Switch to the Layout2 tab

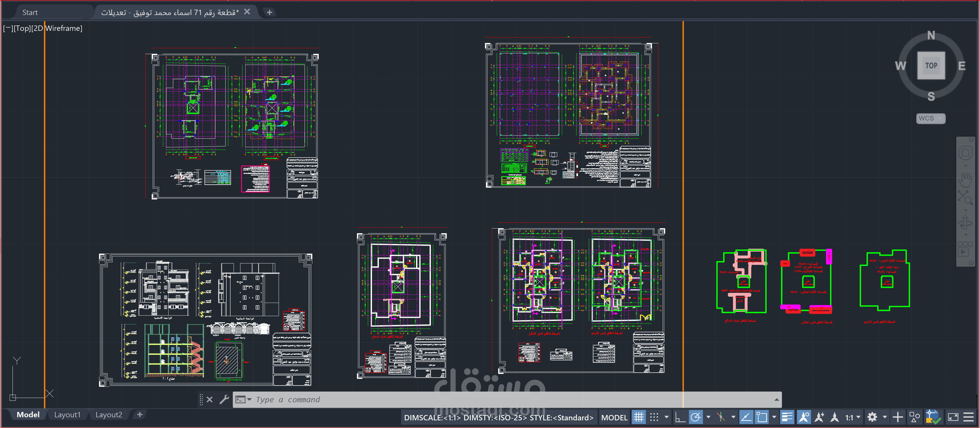[x=109, y=414]
